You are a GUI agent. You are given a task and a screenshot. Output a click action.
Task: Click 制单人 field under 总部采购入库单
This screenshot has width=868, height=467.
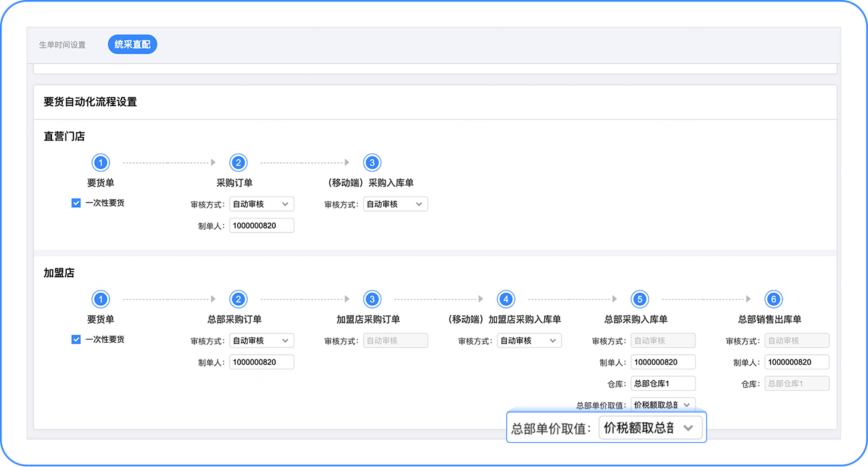[x=662, y=362]
